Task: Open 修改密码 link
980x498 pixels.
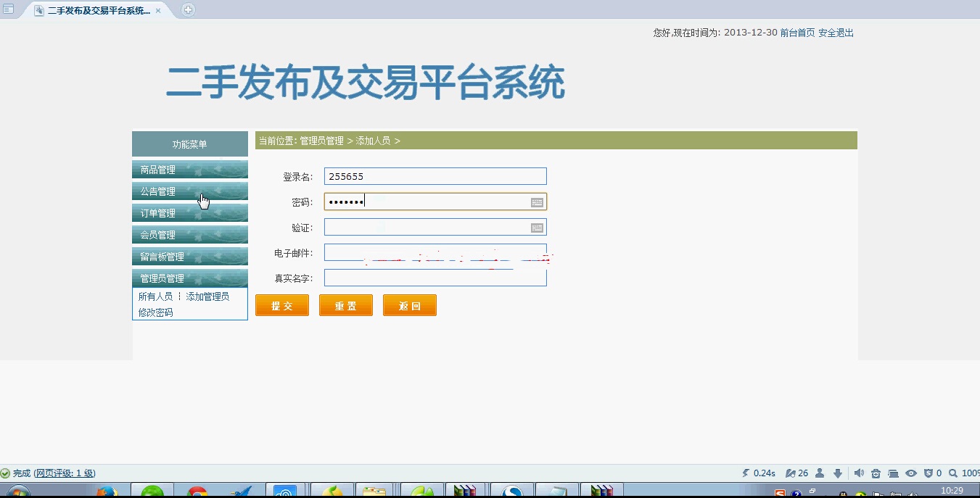Action: (x=155, y=312)
